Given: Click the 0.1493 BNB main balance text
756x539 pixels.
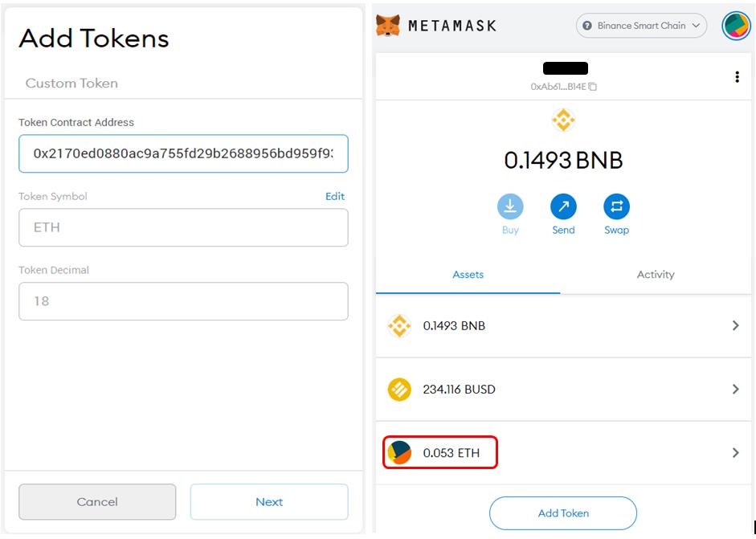Looking at the screenshot, I should pos(563,160).
